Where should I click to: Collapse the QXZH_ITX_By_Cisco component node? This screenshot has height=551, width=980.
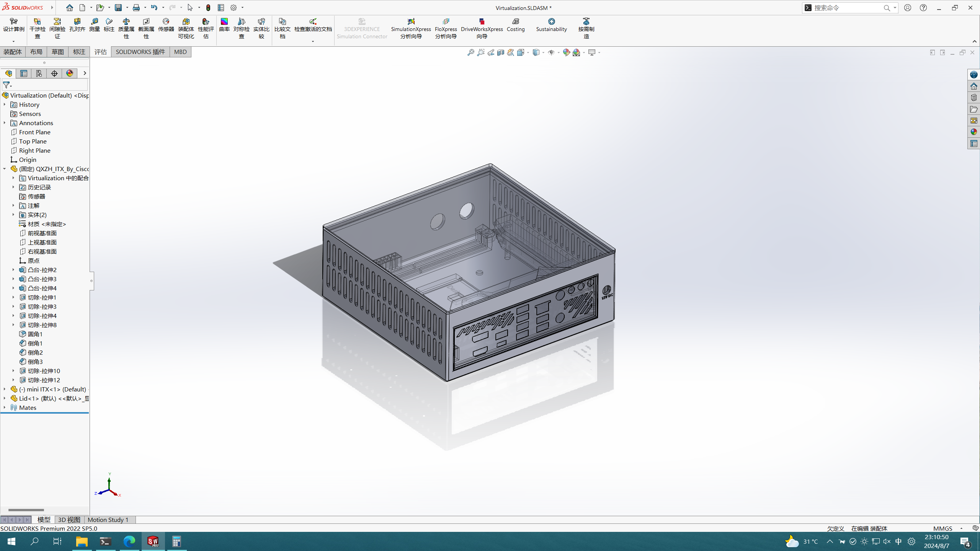pos(5,169)
